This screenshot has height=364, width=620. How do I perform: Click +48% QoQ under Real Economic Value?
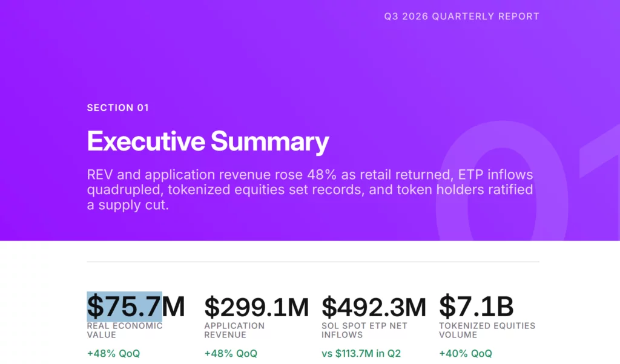pos(113,353)
